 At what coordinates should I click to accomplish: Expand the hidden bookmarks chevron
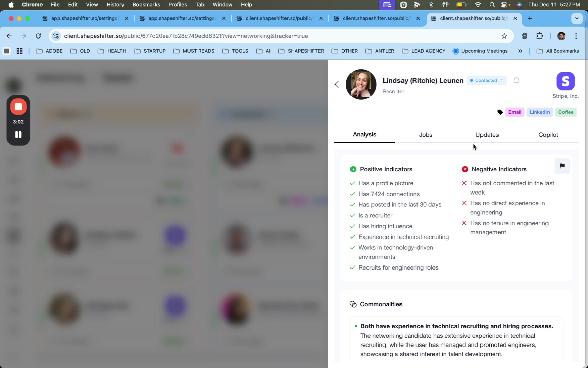click(x=520, y=51)
